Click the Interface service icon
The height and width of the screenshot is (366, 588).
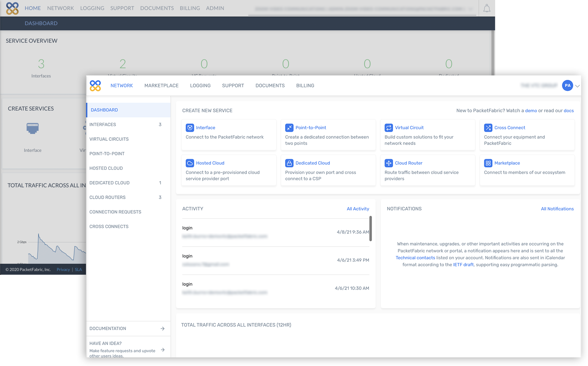[x=190, y=128]
